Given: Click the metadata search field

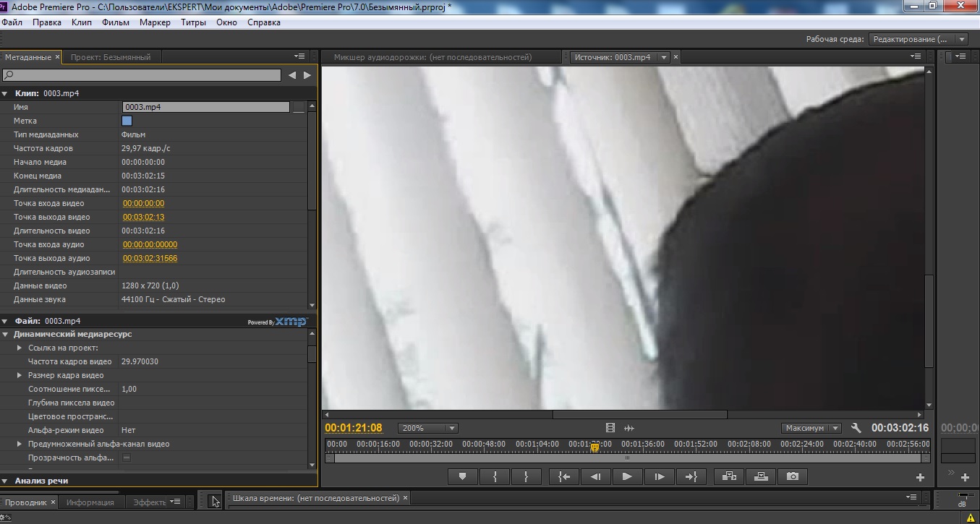Looking at the screenshot, I should (142, 74).
